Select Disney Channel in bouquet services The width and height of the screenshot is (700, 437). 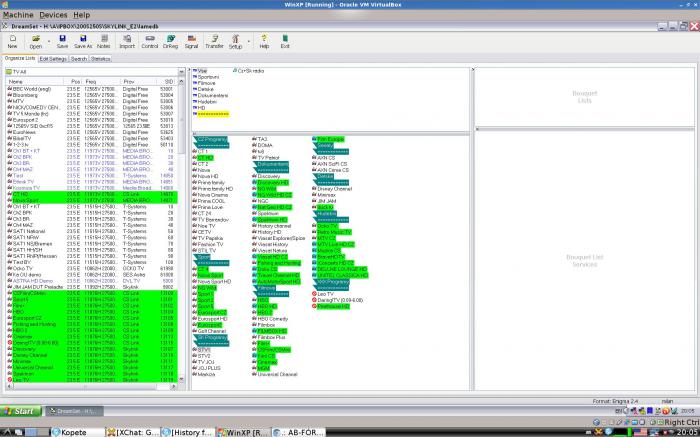tap(332, 189)
